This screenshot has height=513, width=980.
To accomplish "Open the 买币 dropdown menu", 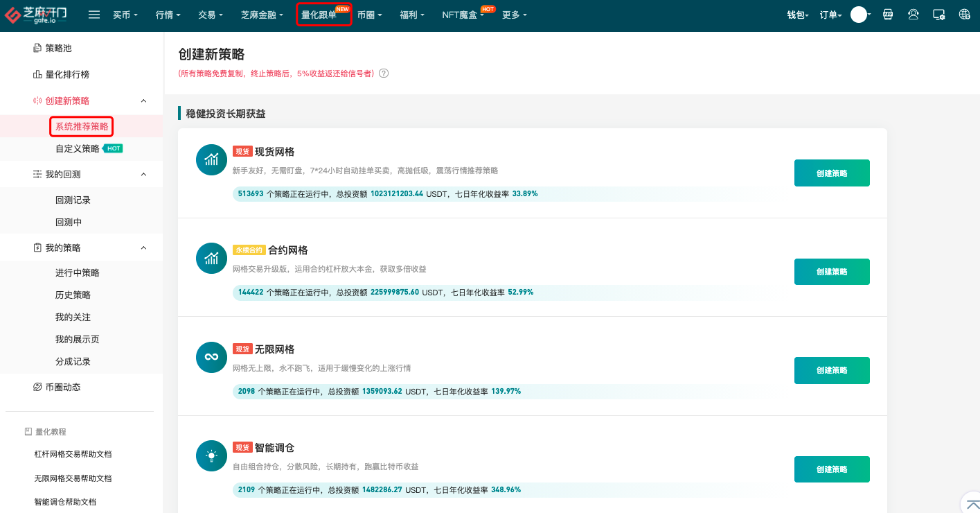I will click(x=125, y=15).
